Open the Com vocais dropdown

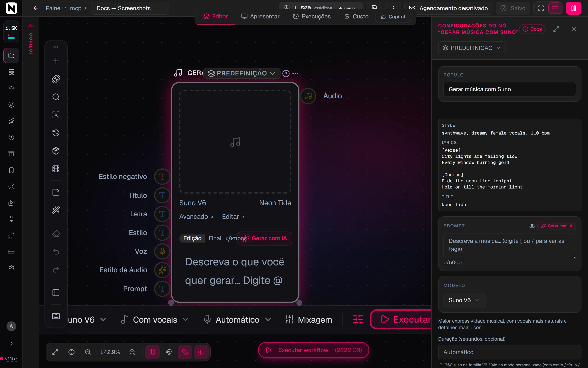(x=155, y=320)
